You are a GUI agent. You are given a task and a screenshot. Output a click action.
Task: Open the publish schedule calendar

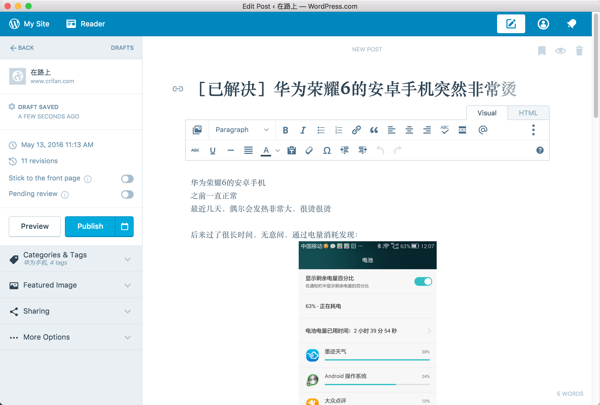coord(124,226)
